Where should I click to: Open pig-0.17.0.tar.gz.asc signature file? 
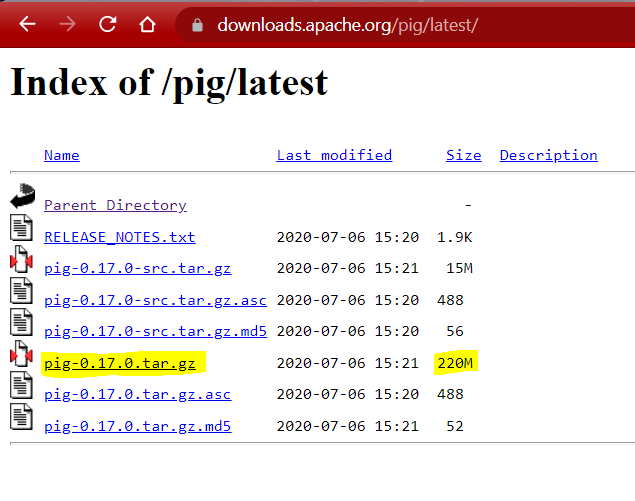click(x=138, y=394)
